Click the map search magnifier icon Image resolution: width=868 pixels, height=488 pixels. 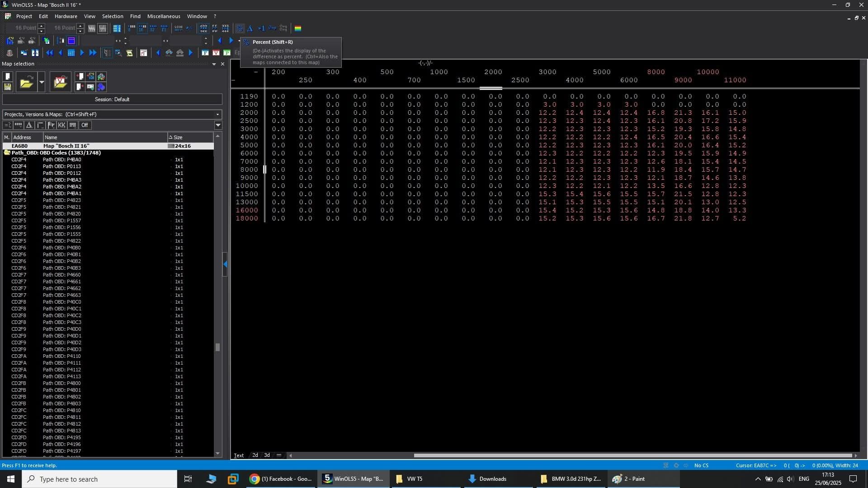tap(118, 53)
